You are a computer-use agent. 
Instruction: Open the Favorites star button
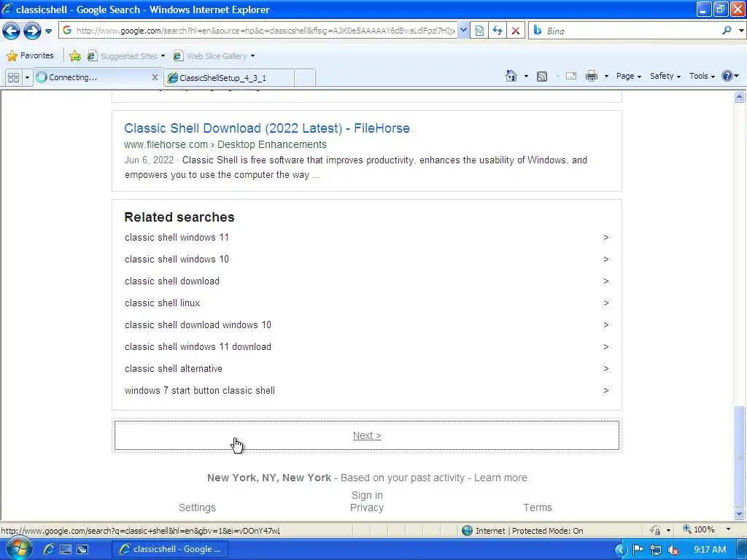coord(30,55)
